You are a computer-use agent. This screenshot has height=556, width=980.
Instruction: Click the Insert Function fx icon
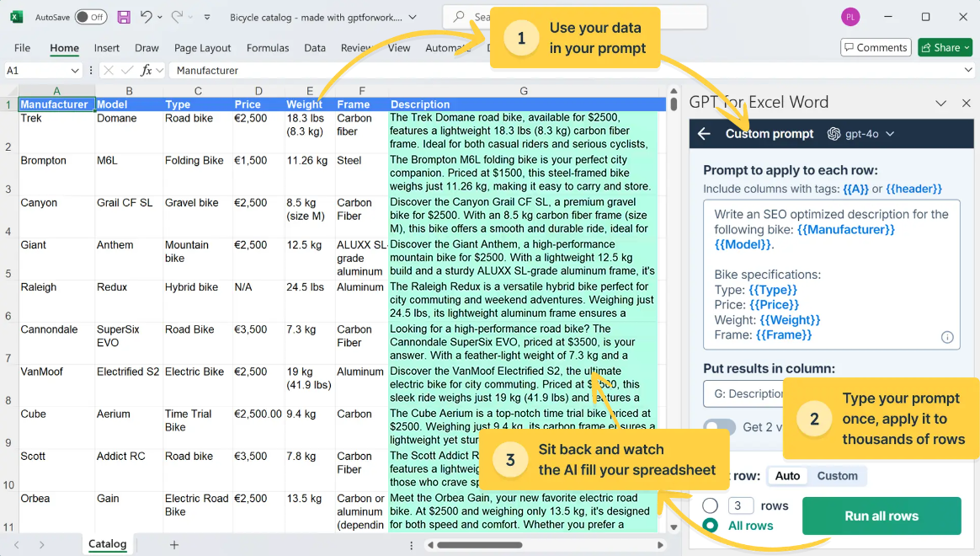click(146, 71)
